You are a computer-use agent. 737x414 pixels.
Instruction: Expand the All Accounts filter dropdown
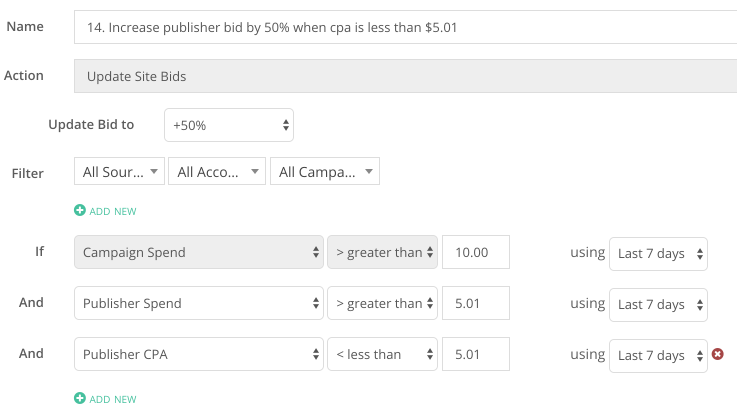[217, 172]
